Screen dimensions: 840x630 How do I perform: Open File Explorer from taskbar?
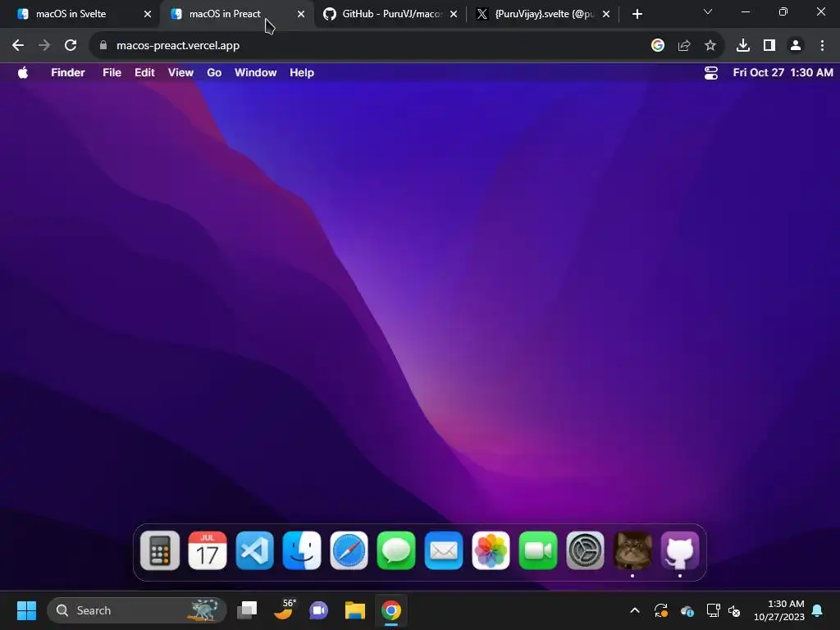pyautogui.click(x=354, y=610)
